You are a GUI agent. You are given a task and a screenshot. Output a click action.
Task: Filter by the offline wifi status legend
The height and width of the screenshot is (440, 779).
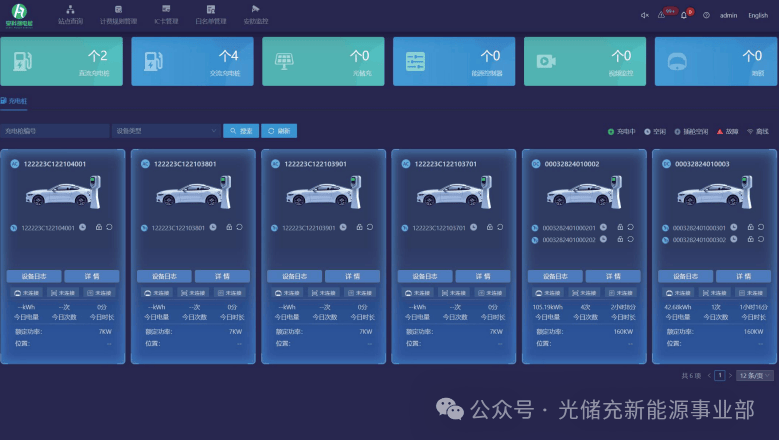[758, 132]
